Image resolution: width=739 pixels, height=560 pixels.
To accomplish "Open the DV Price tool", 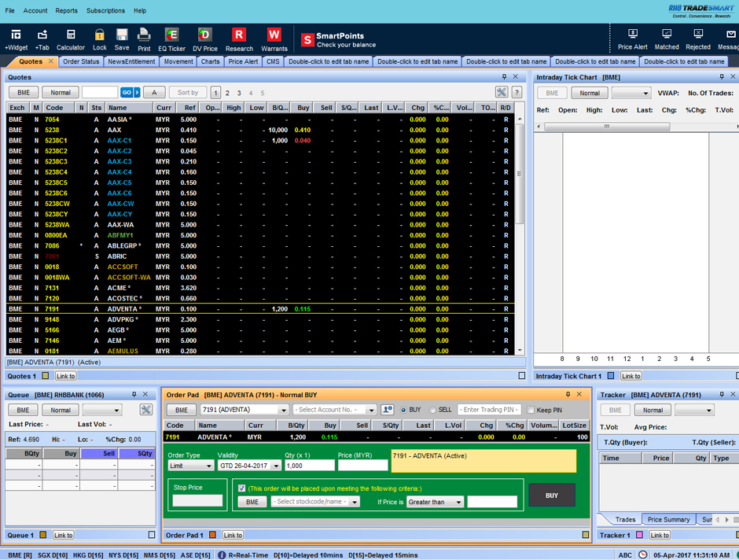I will (x=205, y=39).
